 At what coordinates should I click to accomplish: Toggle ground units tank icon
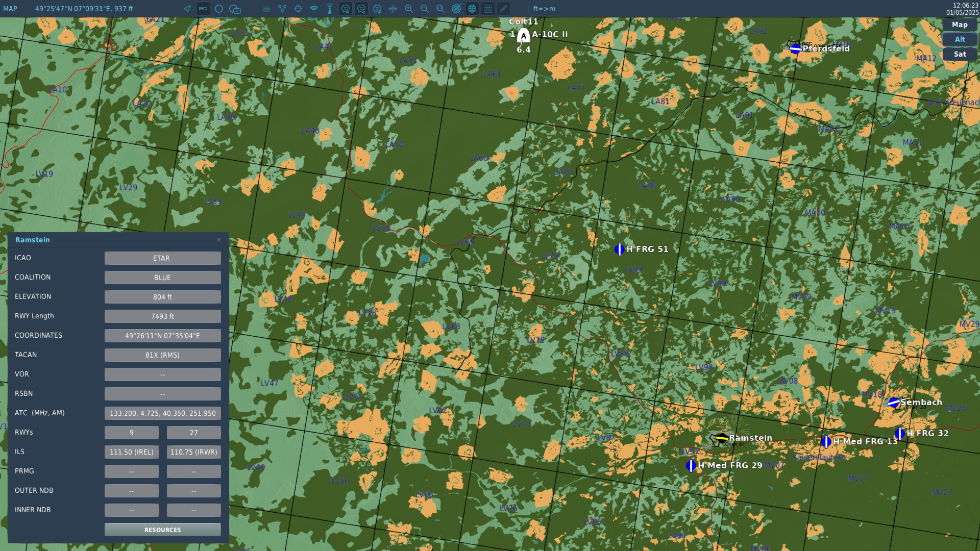click(x=266, y=9)
